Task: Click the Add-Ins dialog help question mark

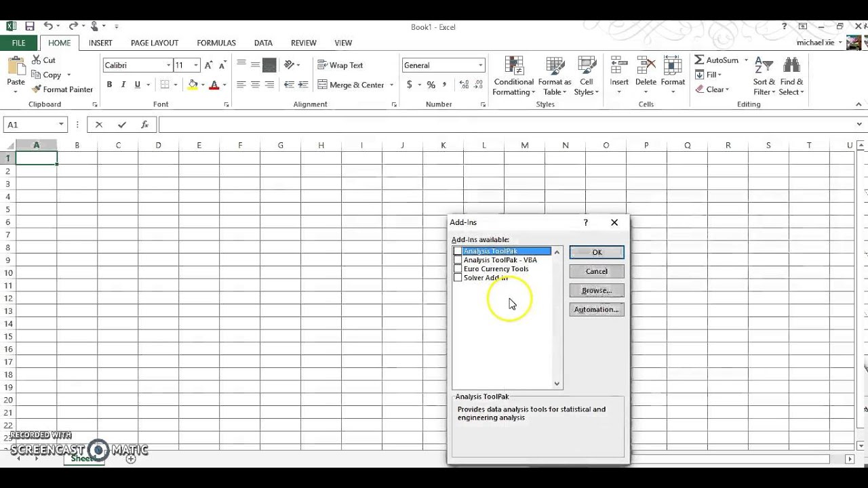Action: (x=586, y=222)
